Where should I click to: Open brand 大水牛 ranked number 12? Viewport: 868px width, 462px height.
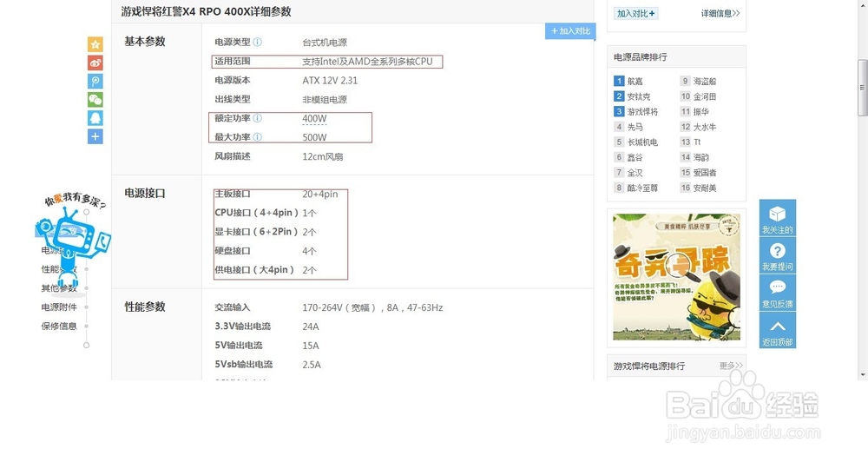pos(705,127)
